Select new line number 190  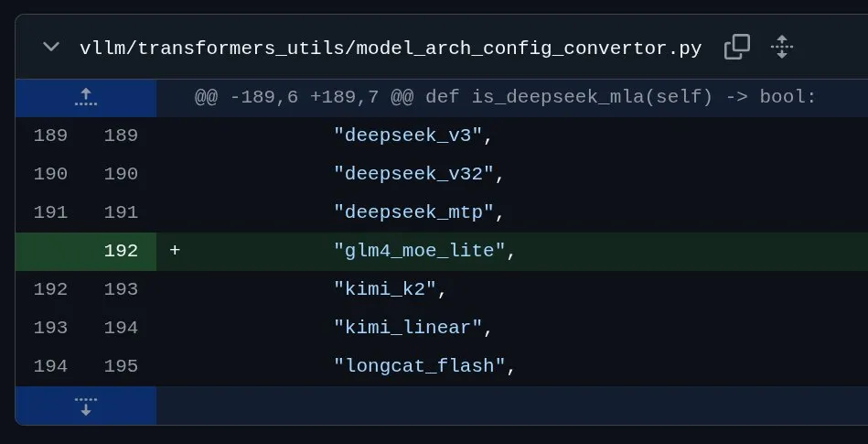[121, 175]
